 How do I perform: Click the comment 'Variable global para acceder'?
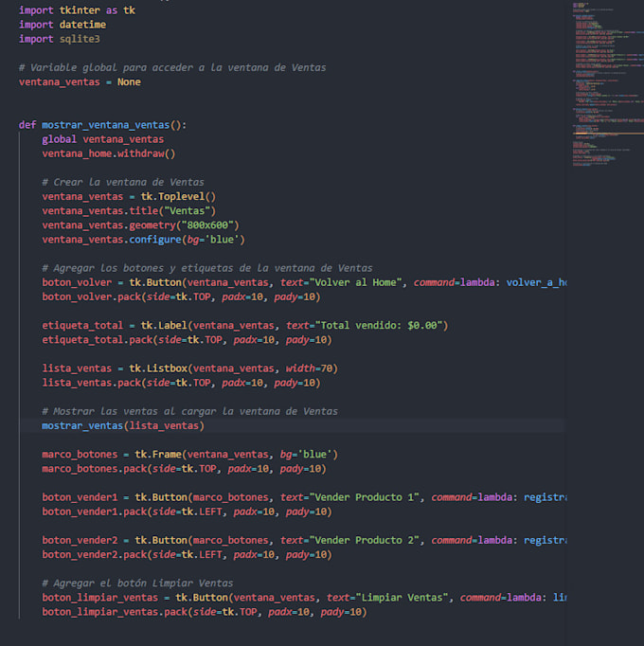click(x=172, y=67)
